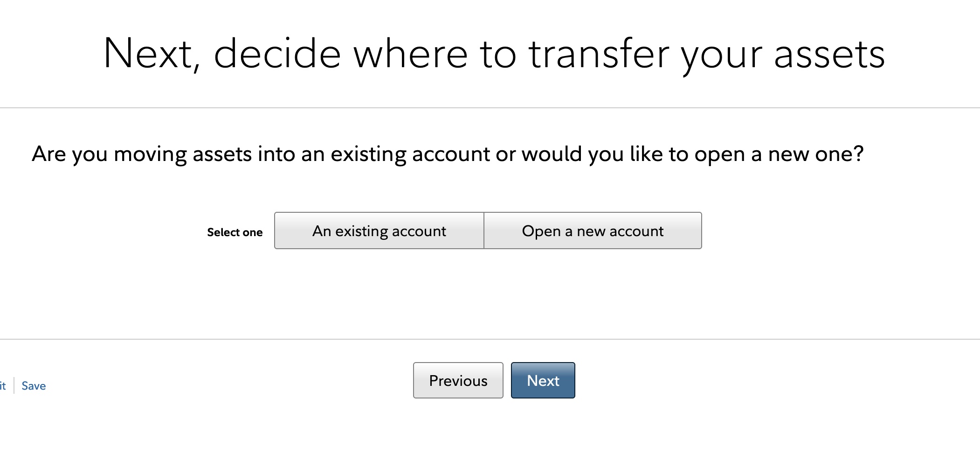Click the heading "Next, decide where to transfer your assets"
980x475 pixels.
[x=494, y=54]
